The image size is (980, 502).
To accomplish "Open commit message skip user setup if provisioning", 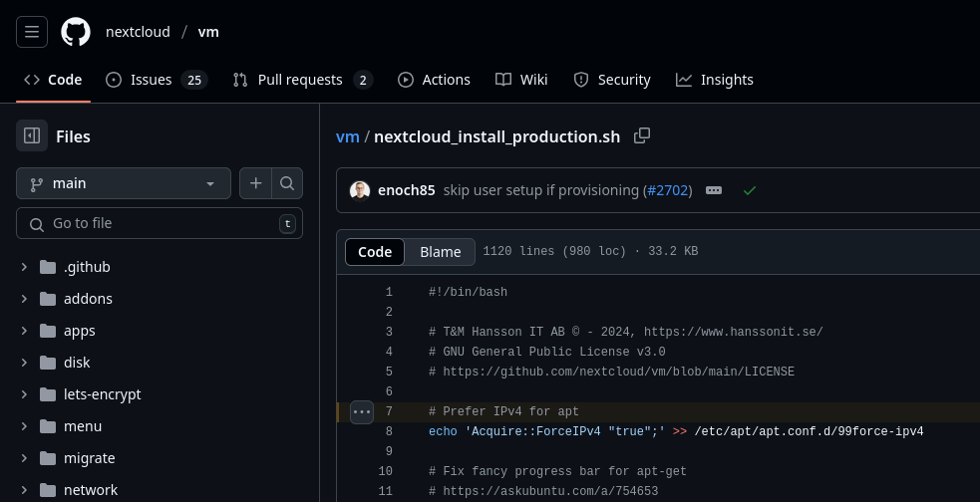I will coord(540,190).
